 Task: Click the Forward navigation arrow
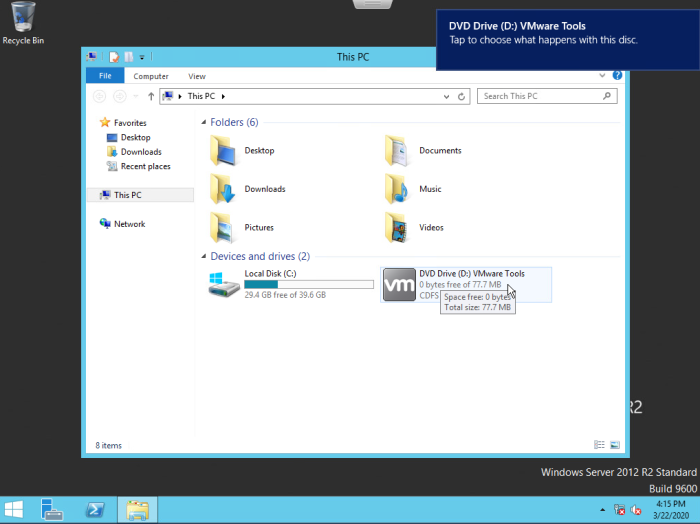click(x=119, y=96)
